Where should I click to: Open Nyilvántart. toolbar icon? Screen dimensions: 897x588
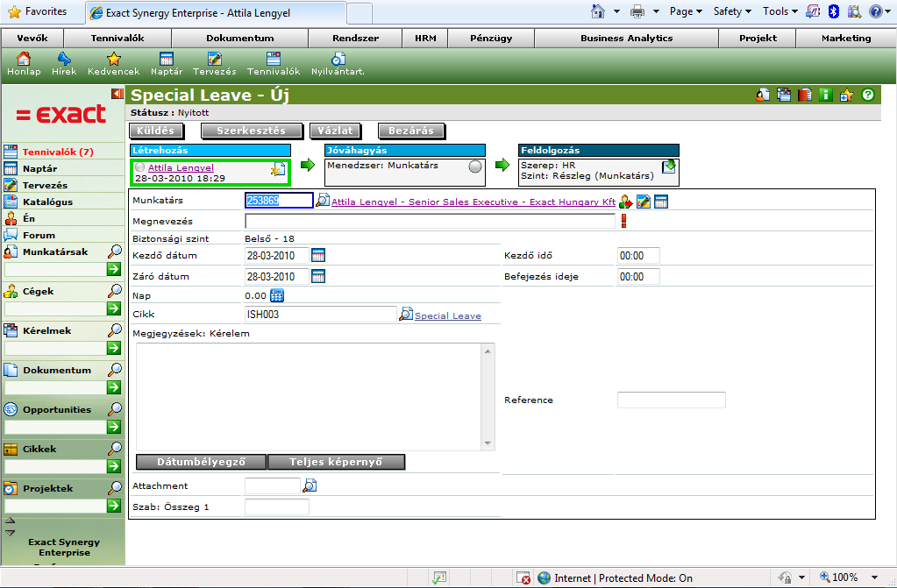[338, 59]
